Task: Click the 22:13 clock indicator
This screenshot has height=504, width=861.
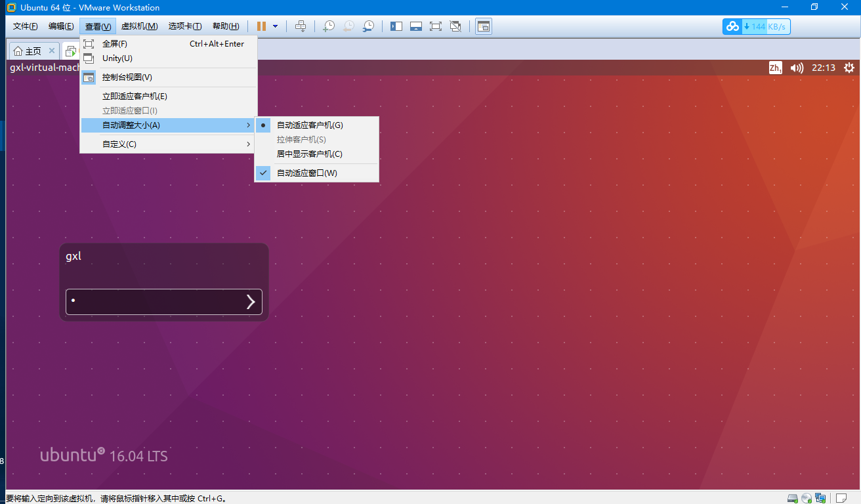Action: pyautogui.click(x=824, y=68)
